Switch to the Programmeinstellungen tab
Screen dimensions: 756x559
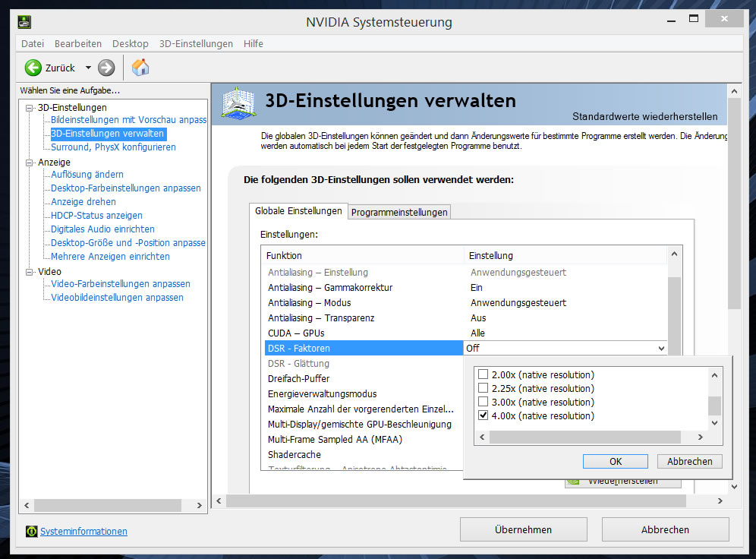pyautogui.click(x=399, y=212)
